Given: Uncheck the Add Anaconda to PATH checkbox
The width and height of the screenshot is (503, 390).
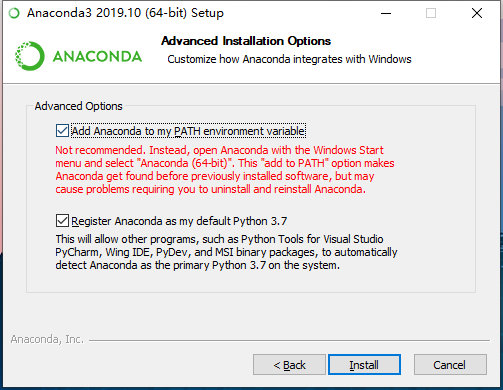Looking at the screenshot, I should point(62,131).
